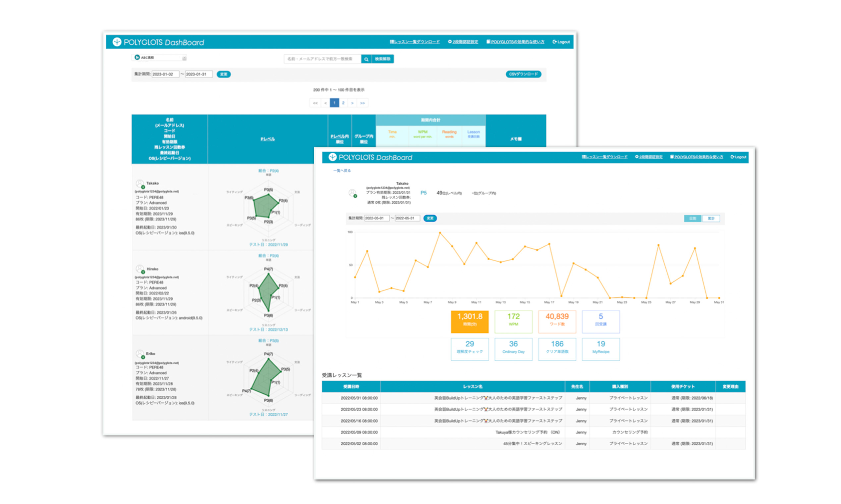The height and width of the screenshot is (504, 841).
Task: Select page 2 in pagination
Action: [343, 103]
